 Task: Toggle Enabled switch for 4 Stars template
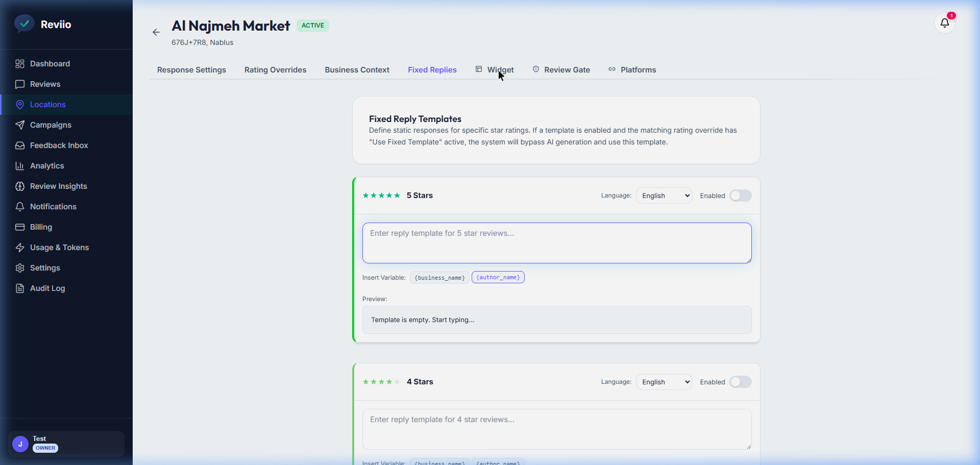pos(741,382)
